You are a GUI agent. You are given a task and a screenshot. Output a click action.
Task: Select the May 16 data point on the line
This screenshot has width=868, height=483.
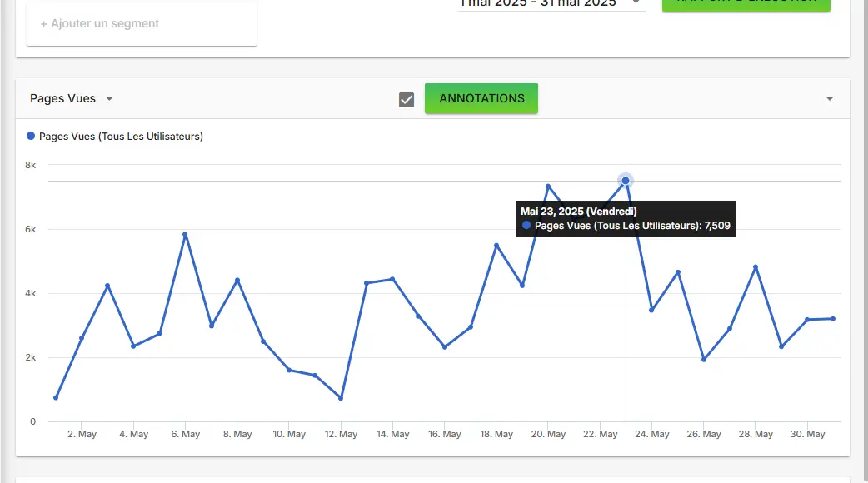(x=445, y=347)
